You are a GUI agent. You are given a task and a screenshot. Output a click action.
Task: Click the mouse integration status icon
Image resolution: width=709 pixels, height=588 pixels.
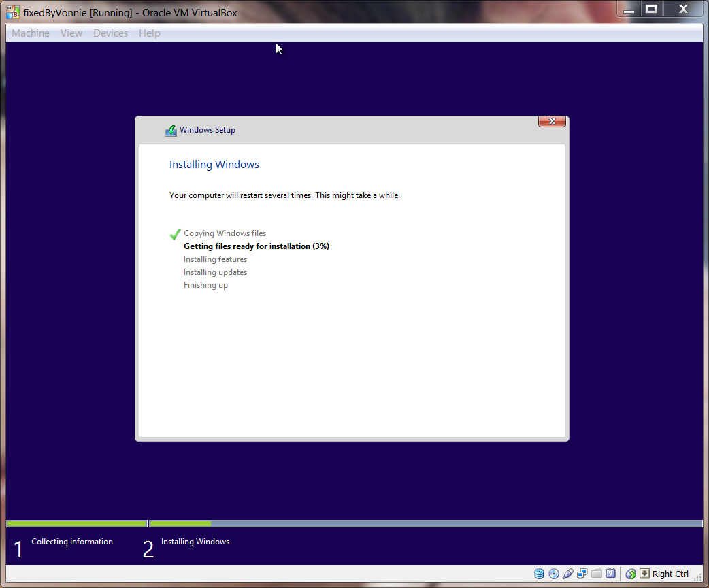[631, 574]
